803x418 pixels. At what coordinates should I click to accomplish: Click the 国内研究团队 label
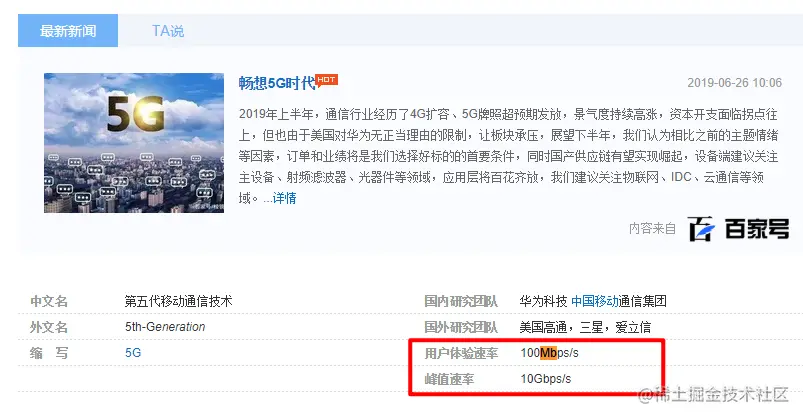click(461, 301)
